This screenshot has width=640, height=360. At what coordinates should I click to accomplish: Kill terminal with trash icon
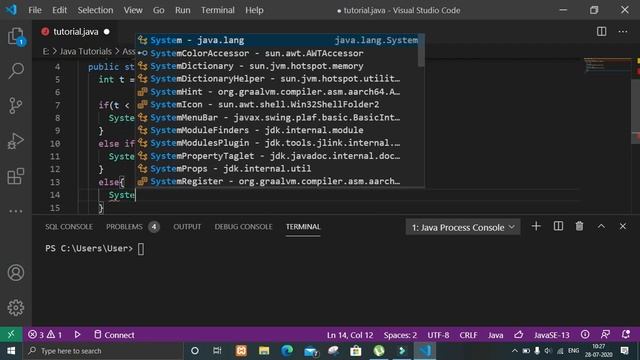click(579, 226)
